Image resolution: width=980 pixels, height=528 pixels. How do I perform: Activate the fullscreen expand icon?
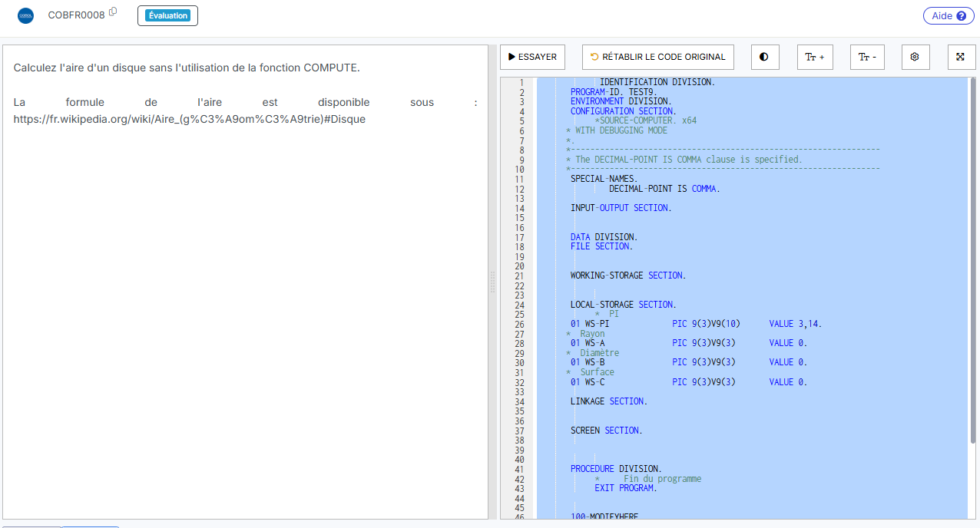point(961,57)
